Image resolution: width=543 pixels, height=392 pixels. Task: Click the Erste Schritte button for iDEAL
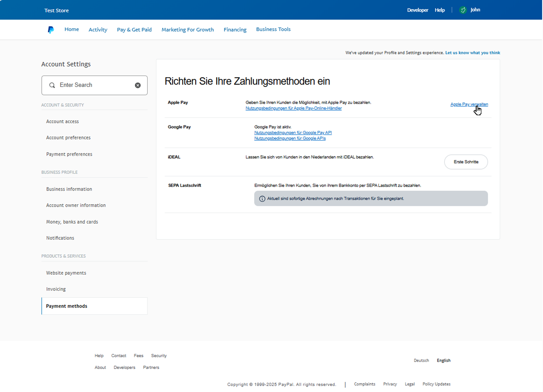point(465,162)
